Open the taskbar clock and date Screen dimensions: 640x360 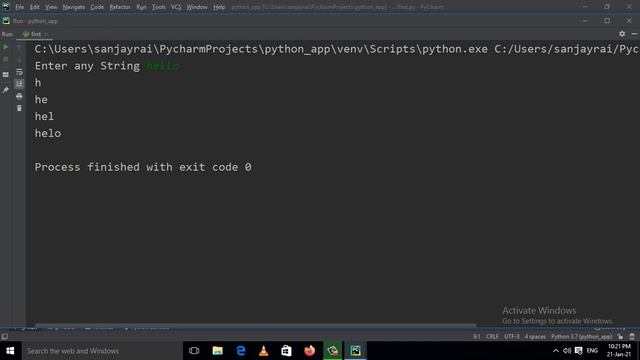619,351
